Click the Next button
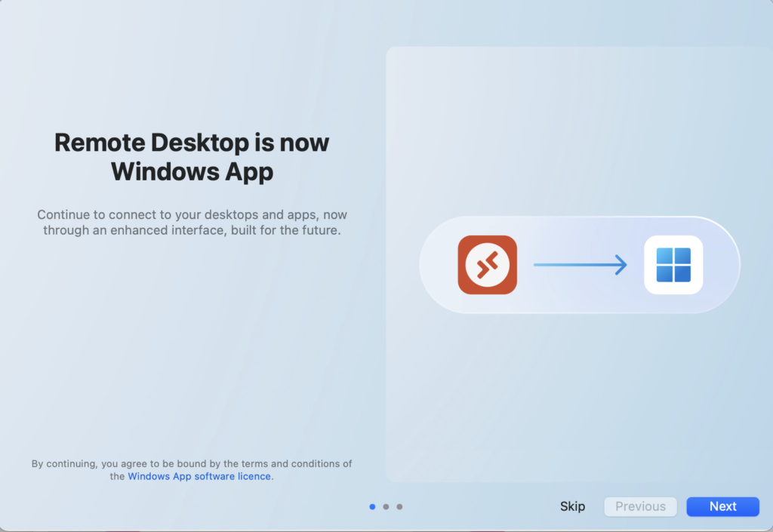The width and height of the screenshot is (773, 532). 722,506
